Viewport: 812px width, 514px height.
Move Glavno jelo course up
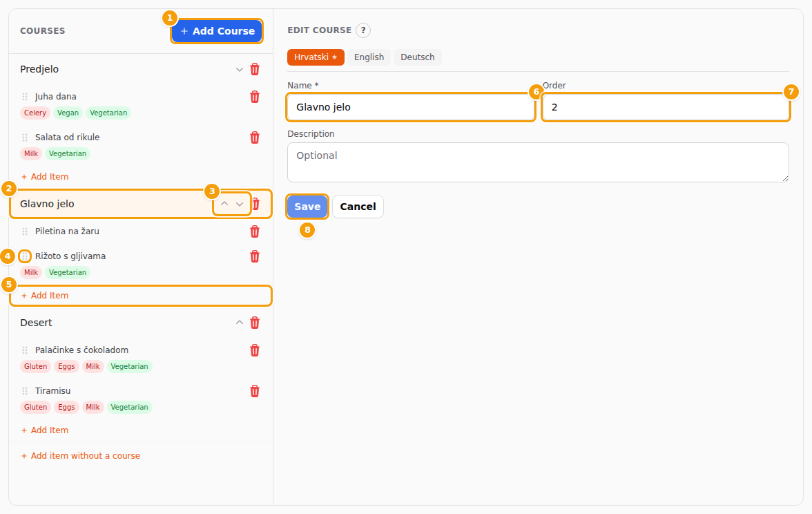(x=224, y=204)
